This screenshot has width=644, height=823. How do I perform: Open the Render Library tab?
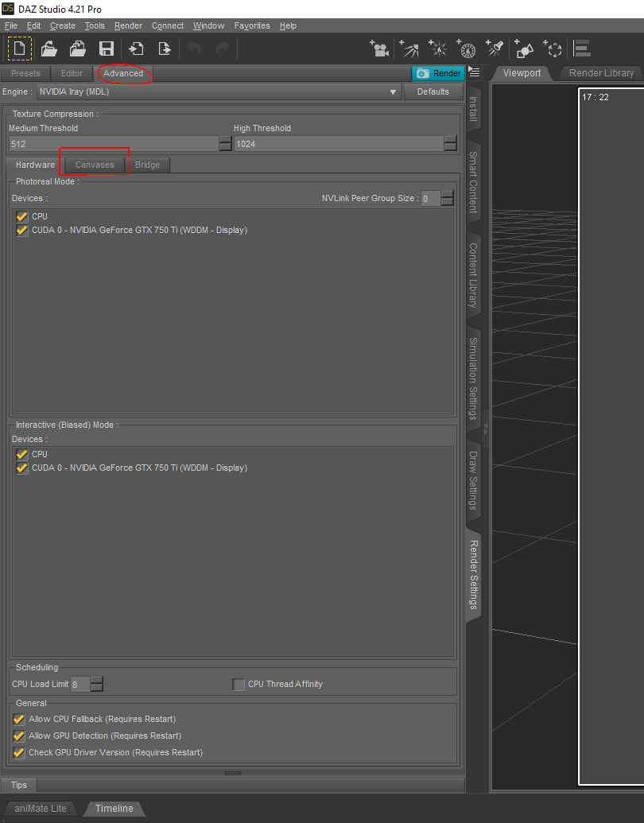click(602, 73)
